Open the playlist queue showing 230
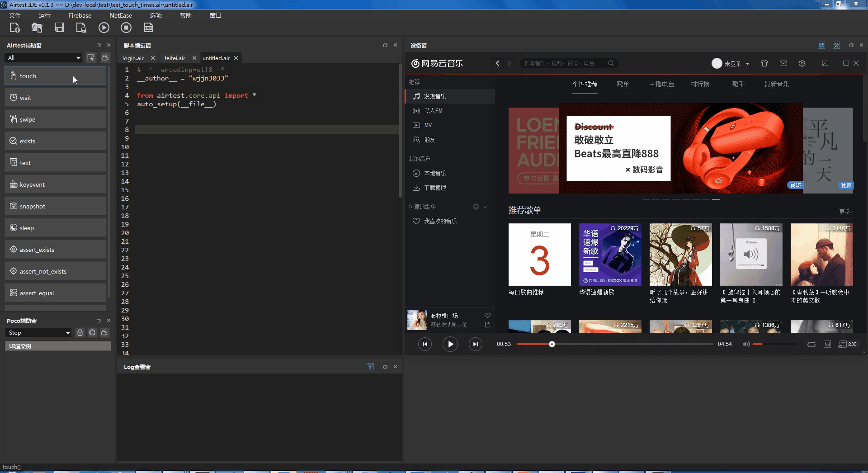The image size is (868, 473). [848, 344]
